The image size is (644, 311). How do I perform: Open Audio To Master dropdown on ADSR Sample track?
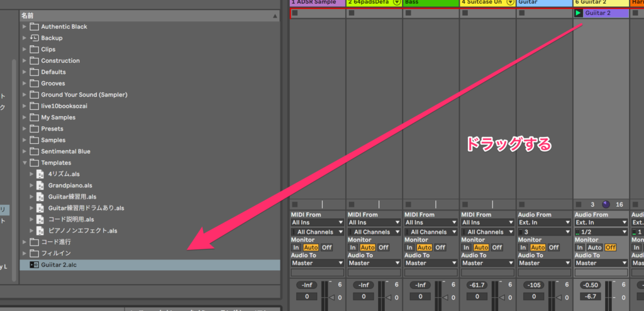click(x=318, y=263)
